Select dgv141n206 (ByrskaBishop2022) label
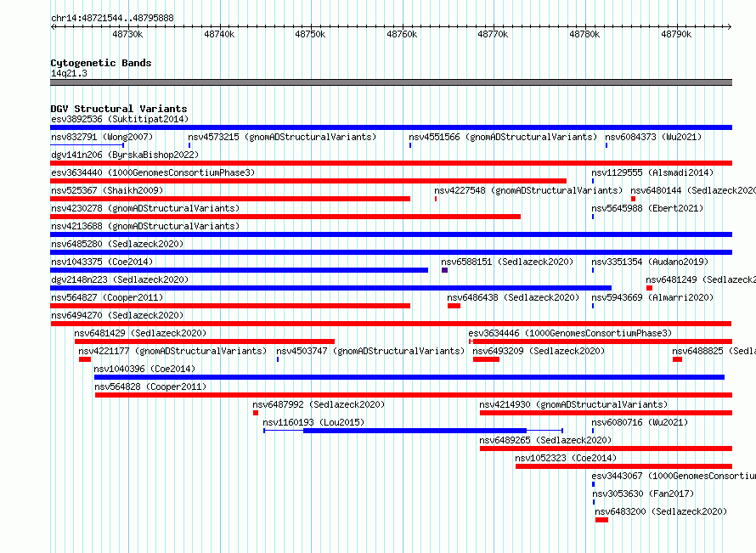Image resolution: width=756 pixels, height=553 pixels. pos(125,155)
